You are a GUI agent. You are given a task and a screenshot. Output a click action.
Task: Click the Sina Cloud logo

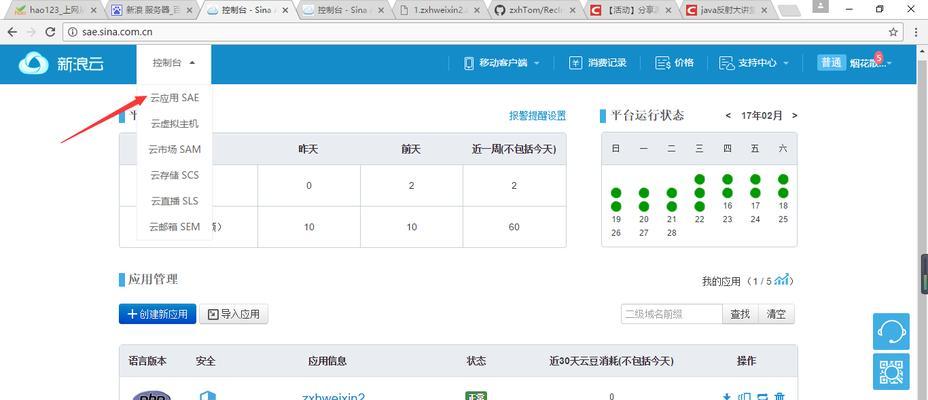[61, 64]
